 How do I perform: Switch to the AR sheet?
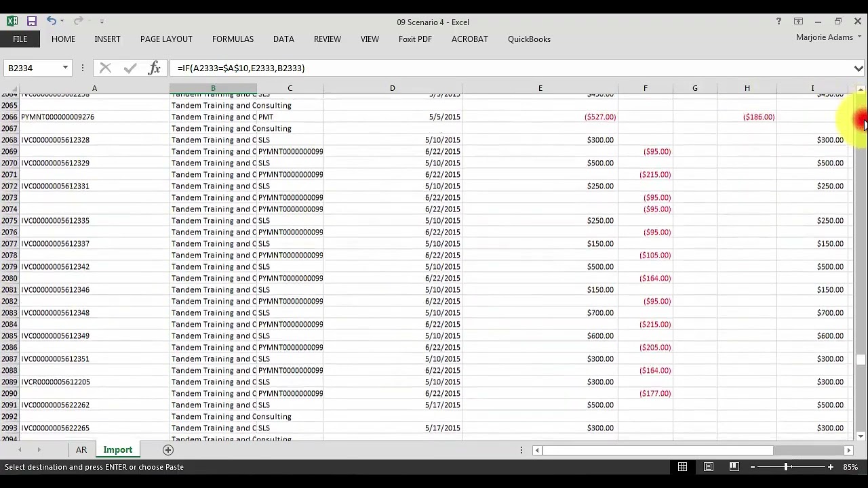81,450
